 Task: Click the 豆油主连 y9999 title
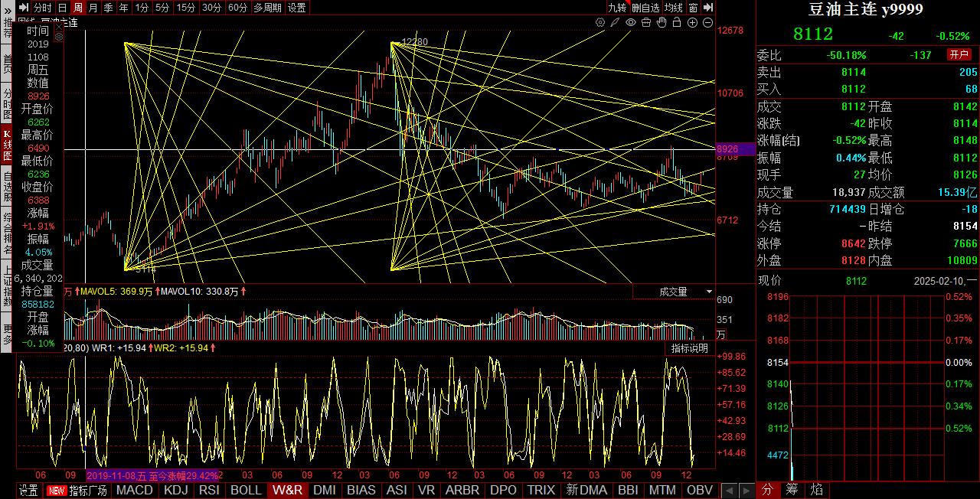coord(866,9)
